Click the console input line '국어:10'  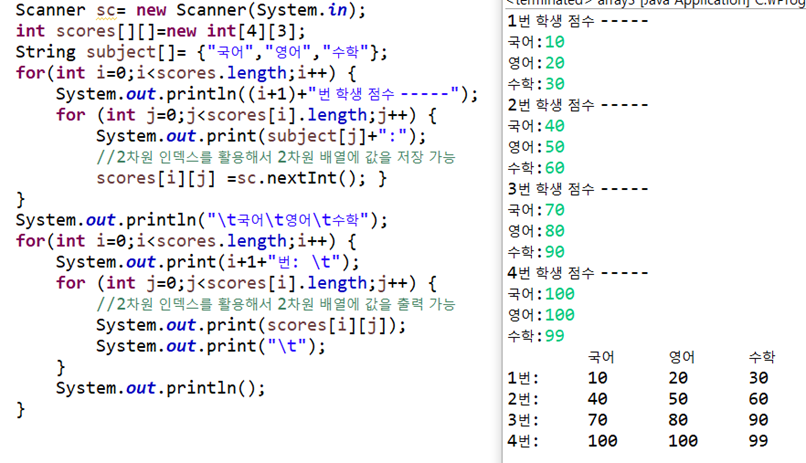[536, 42]
